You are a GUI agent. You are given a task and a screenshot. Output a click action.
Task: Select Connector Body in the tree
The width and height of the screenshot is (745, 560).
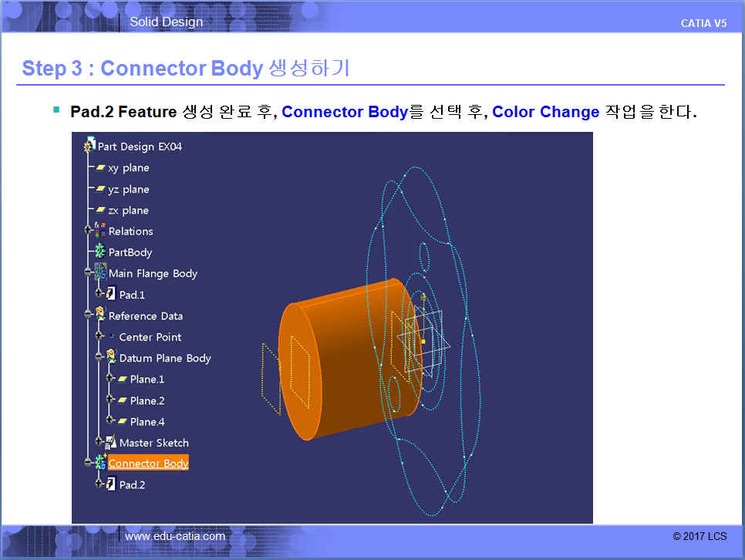(148, 464)
